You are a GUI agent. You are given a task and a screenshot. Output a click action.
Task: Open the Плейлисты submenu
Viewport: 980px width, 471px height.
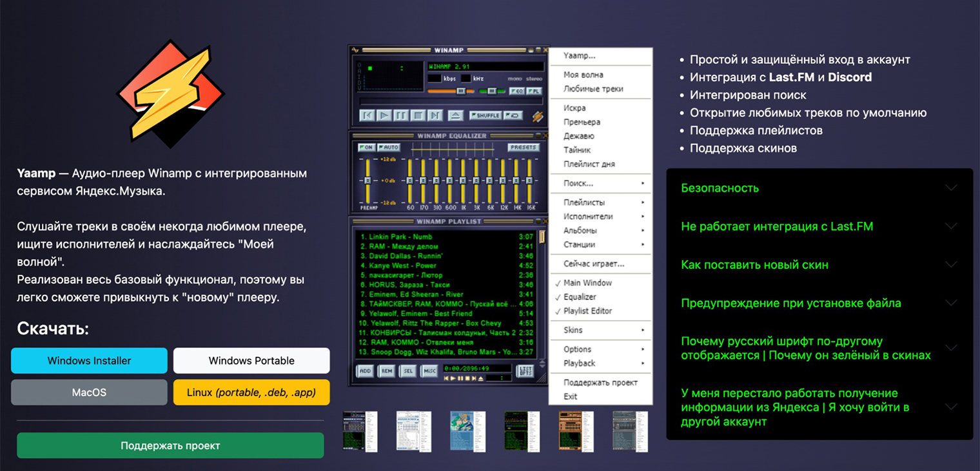coord(600,203)
